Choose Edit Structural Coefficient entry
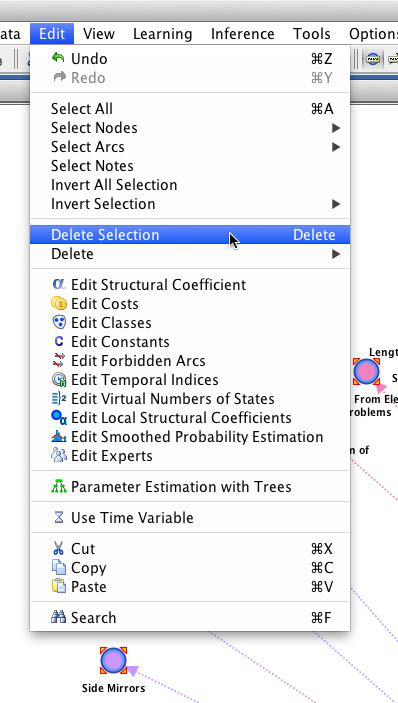Viewport: 398px width, 703px height. [190, 285]
